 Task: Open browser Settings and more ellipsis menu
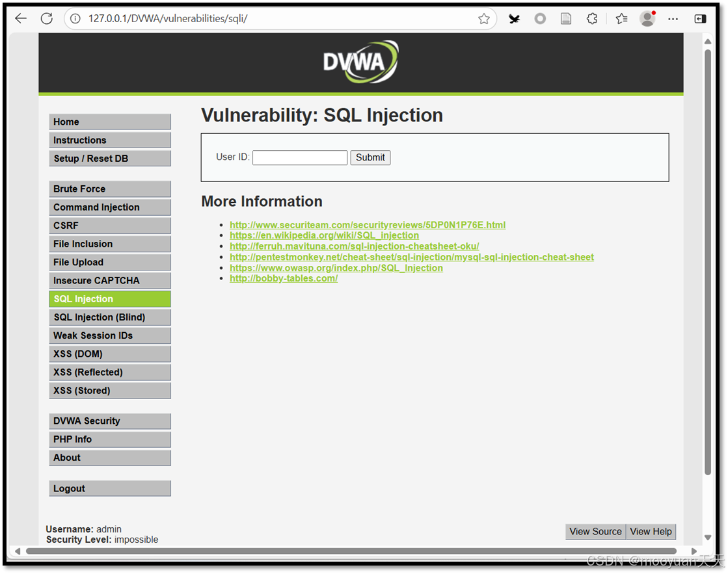point(673,19)
